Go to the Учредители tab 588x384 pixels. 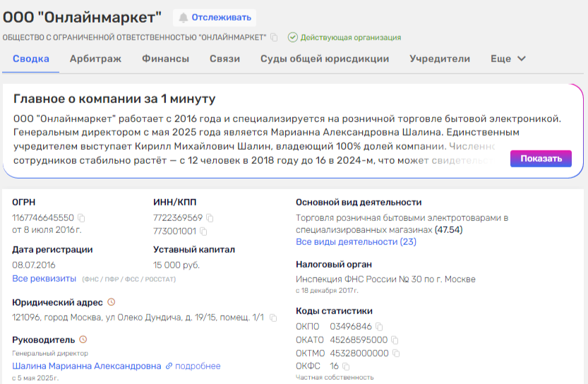coord(440,59)
